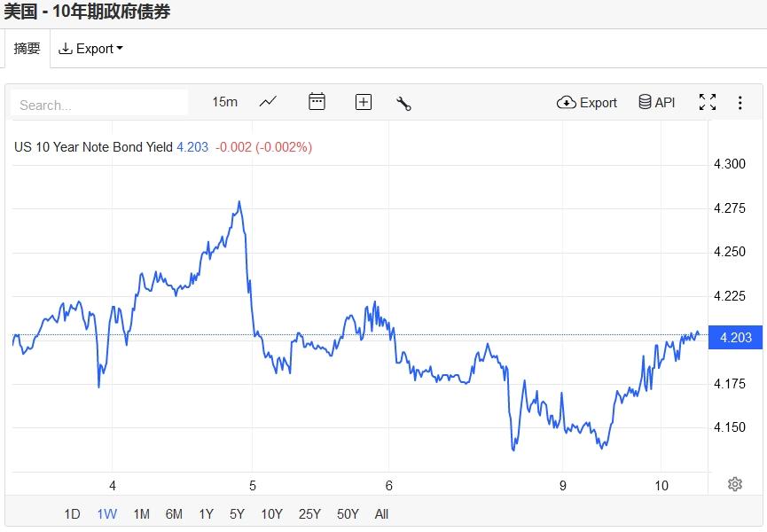Select the 5Y time range
Viewport: 767px width, 532px height.
click(x=237, y=514)
